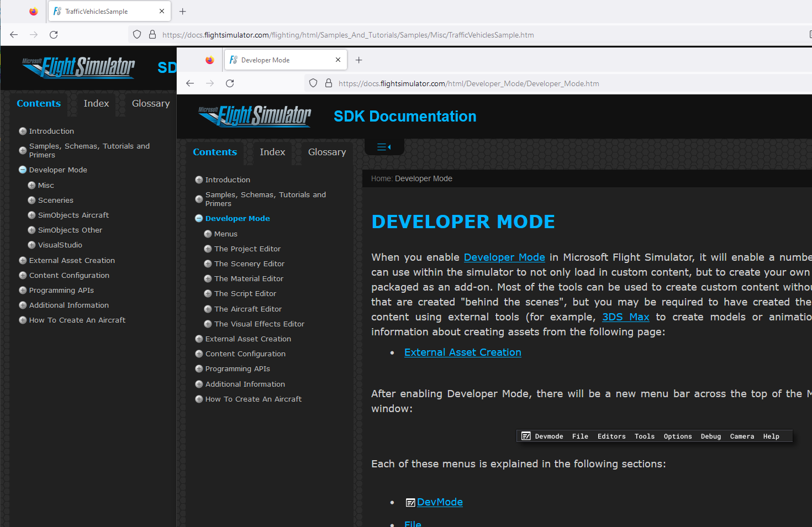Click the Flight Simulator logo in the front window

pyautogui.click(x=255, y=117)
